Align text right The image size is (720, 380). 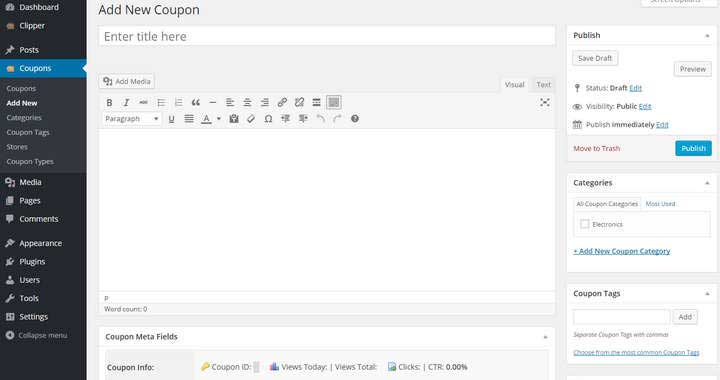tap(264, 102)
